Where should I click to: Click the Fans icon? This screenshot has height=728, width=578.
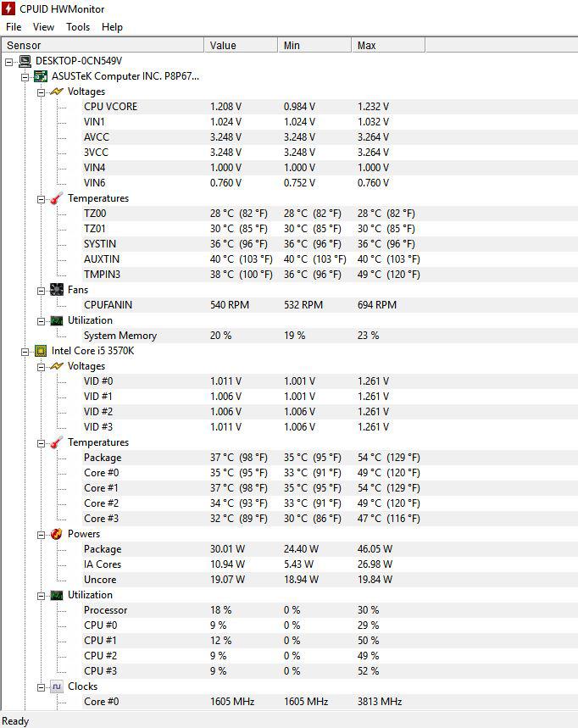tap(56, 290)
